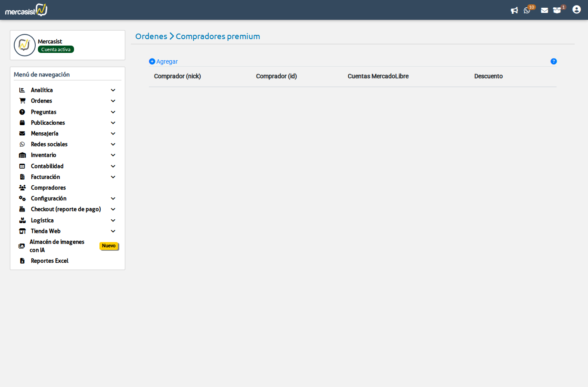Expand the Tienda Web menu section

tap(113, 231)
